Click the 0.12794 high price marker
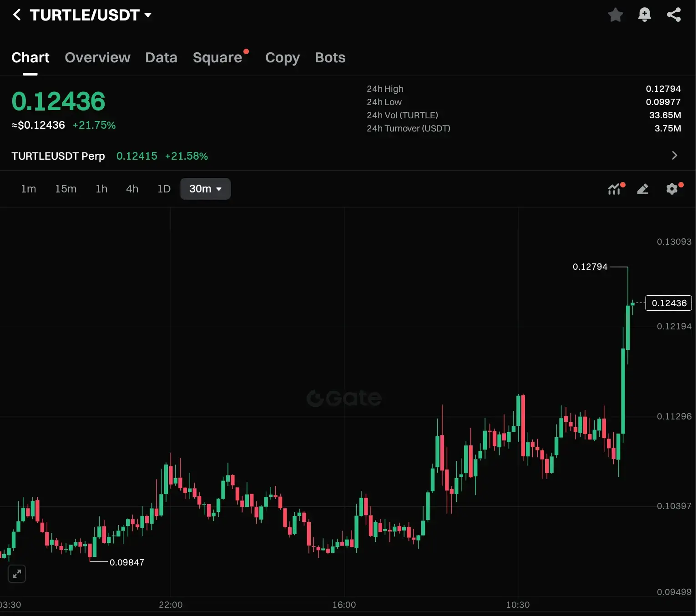The width and height of the screenshot is (697, 616). coord(590,267)
